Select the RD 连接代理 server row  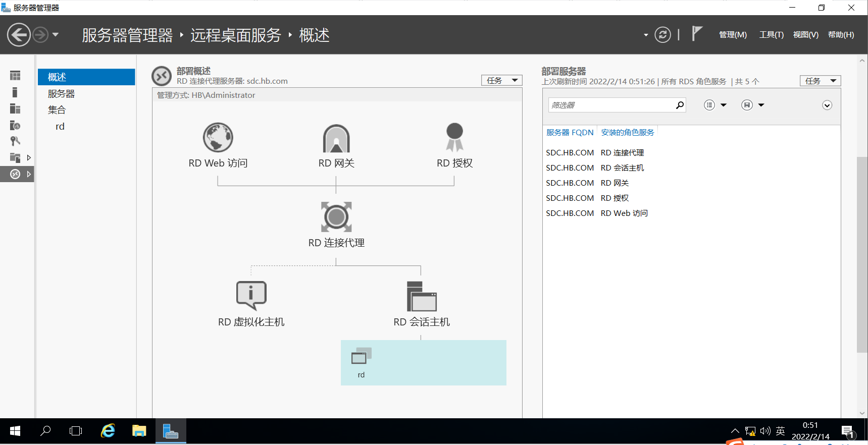pos(691,152)
